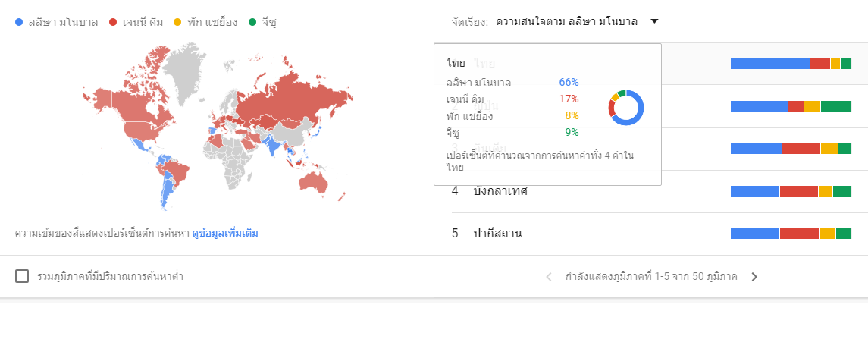Click the green จีซู legend dot
Screen dimensions: 868x349
252,22
